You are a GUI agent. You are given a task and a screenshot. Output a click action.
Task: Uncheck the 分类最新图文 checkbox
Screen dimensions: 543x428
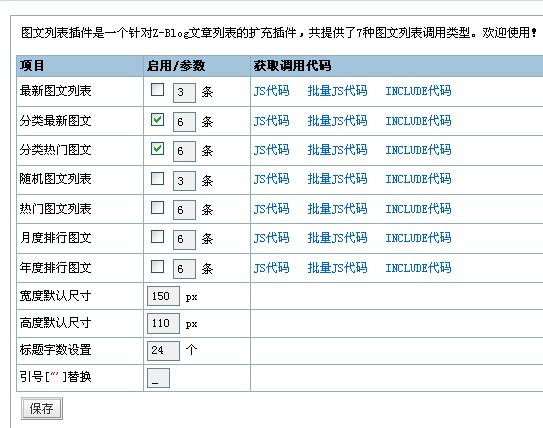pyautogui.click(x=158, y=119)
